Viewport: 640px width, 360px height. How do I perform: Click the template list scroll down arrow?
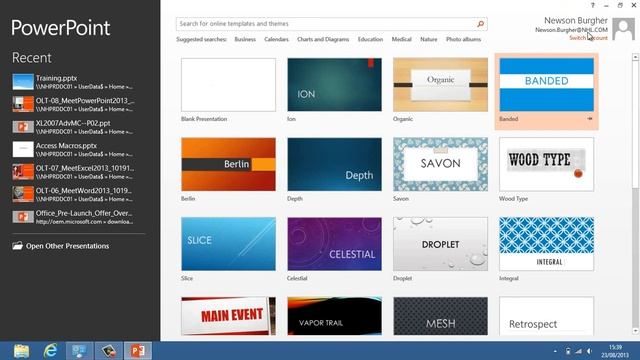635,331
